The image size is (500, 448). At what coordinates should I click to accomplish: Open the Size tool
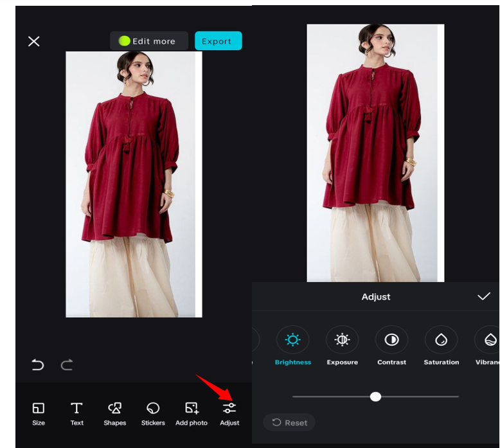[x=39, y=414]
